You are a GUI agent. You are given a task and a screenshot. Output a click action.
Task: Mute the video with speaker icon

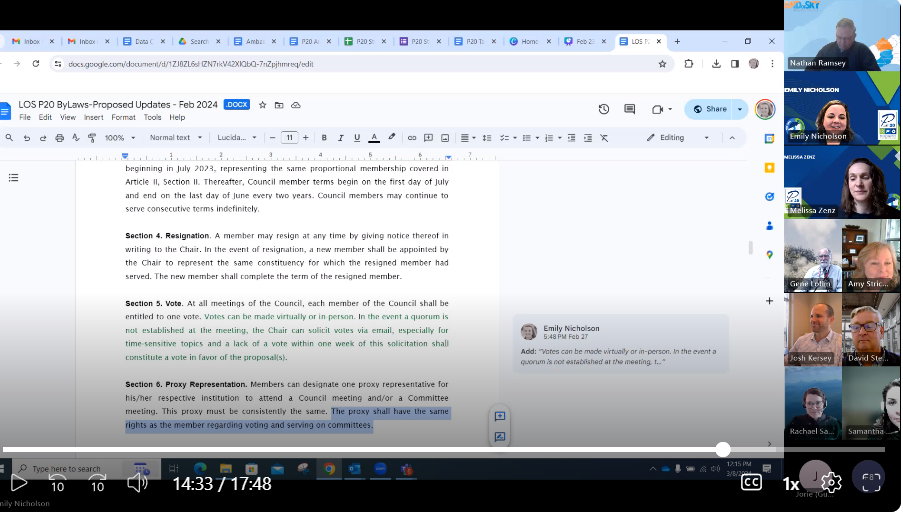tap(138, 483)
